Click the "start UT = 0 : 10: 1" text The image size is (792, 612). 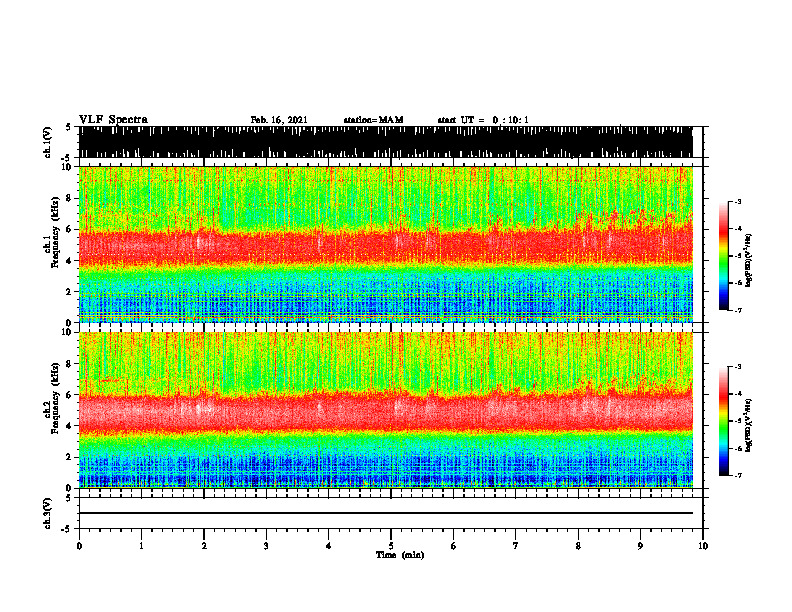[482, 120]
